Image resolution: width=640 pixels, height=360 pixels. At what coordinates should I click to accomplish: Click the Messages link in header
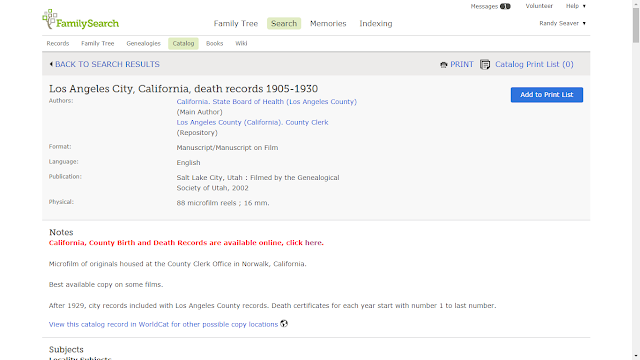pos(484,6)
